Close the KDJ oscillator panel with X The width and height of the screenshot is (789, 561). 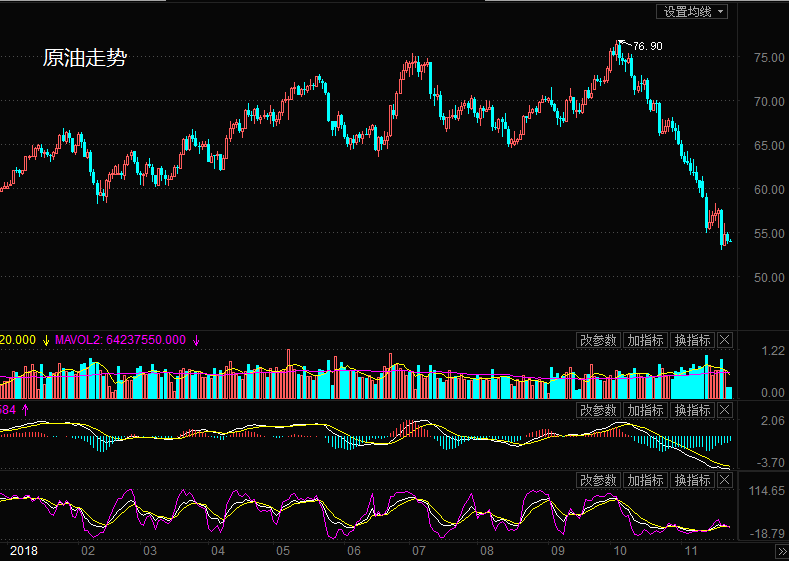pyautogui.click(x=724, y=480)
